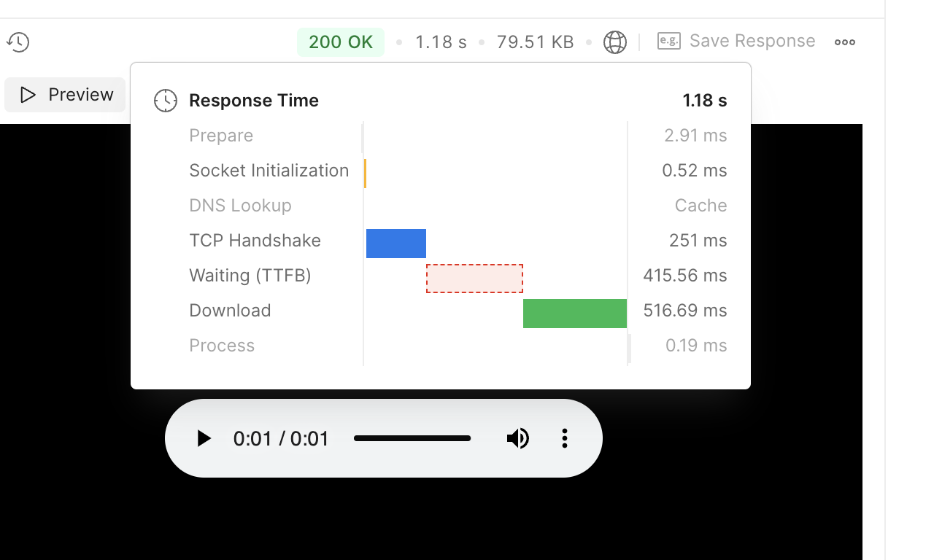Mute the audio player volume

[x=517, y=438]
